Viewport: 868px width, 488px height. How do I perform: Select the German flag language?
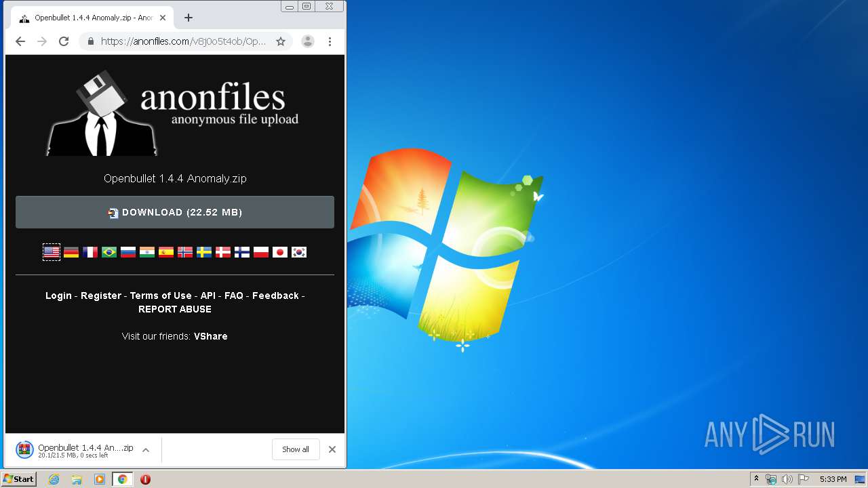tap(71, 252)
